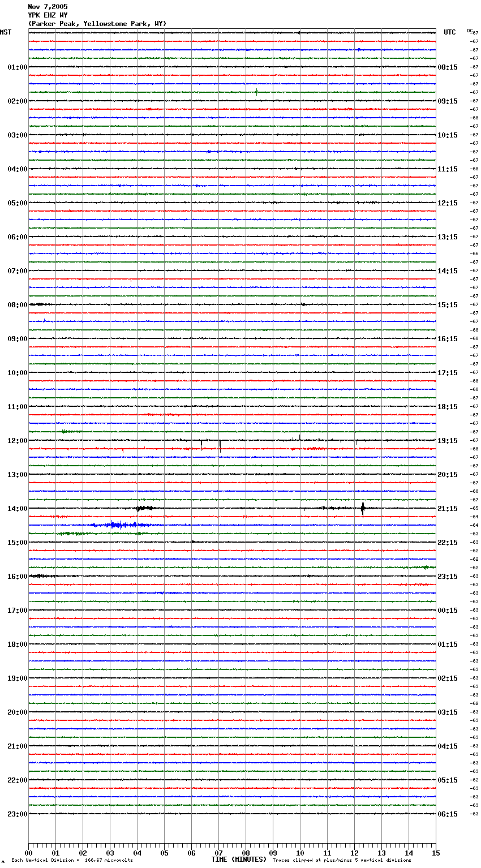Click the 20:15 UTC time label
Viewport: 481px width, 868px height.
(x=448, y=475)
